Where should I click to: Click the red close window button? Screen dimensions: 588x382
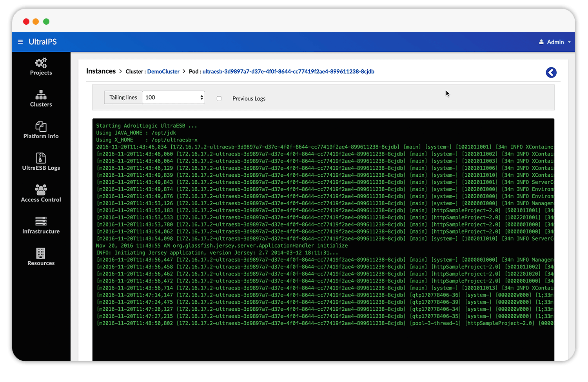click(x=26, y=22)
